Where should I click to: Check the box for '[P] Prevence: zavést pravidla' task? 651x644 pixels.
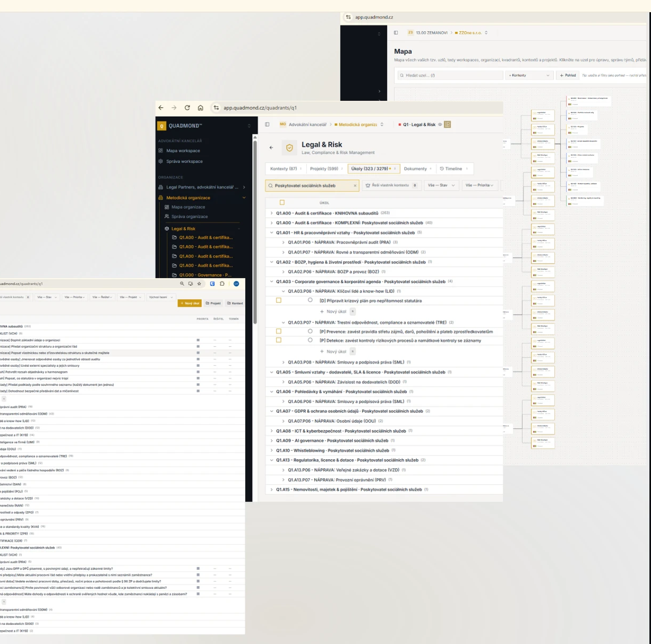point(278,331)
